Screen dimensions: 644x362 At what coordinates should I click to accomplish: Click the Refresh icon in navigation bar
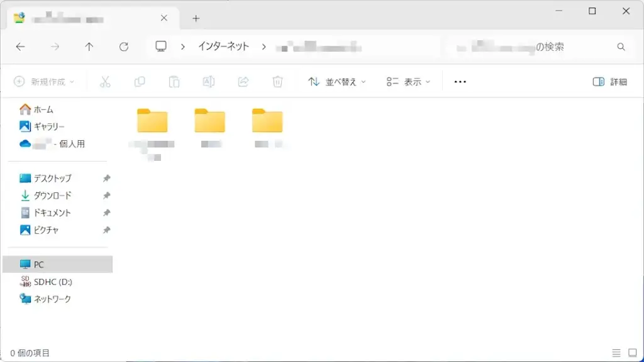point(124,47)
